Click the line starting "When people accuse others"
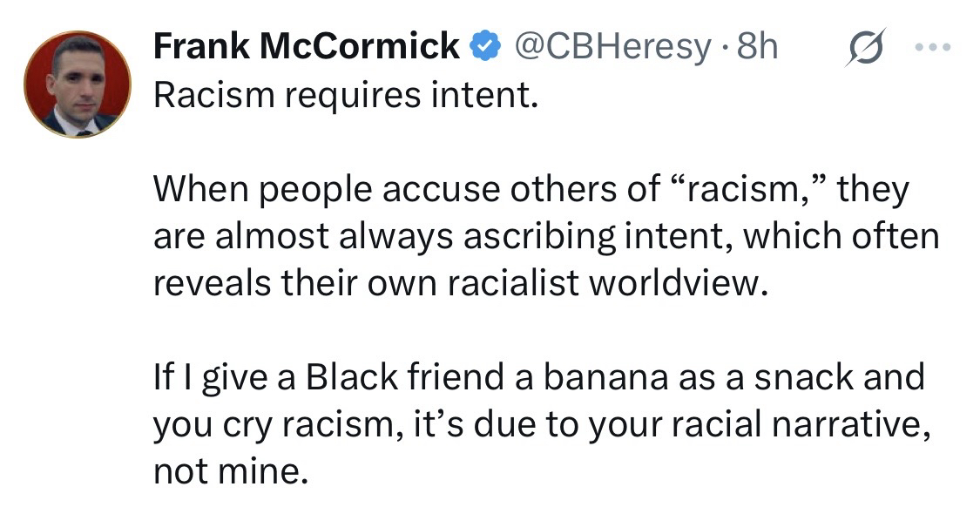 531,188
